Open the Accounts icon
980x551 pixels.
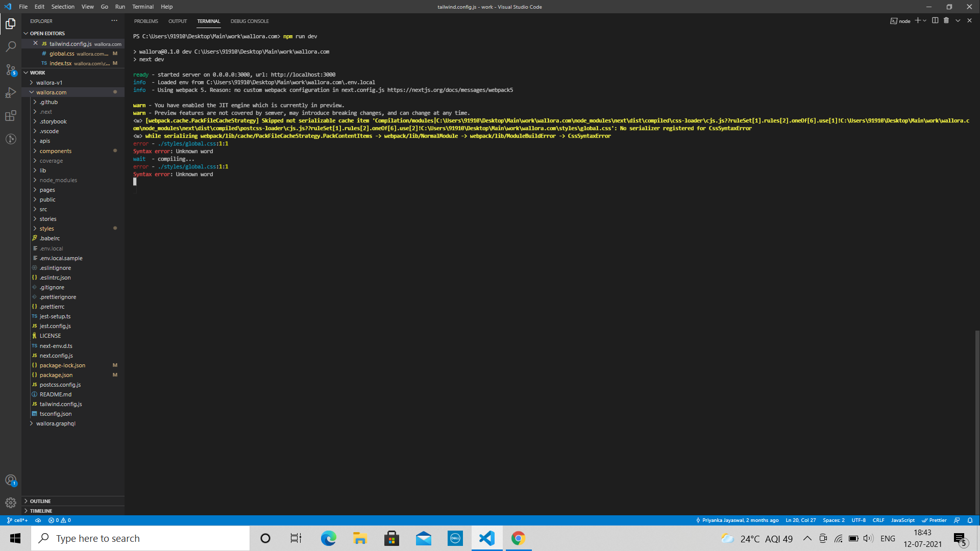11,480
